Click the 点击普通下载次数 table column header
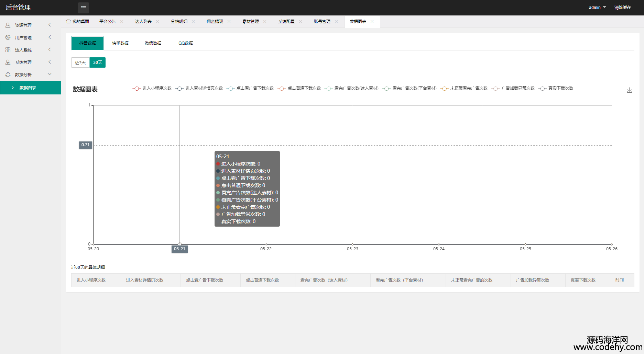Image resolution: width=644 pixels, height=354 pixels. click(268, 280)
